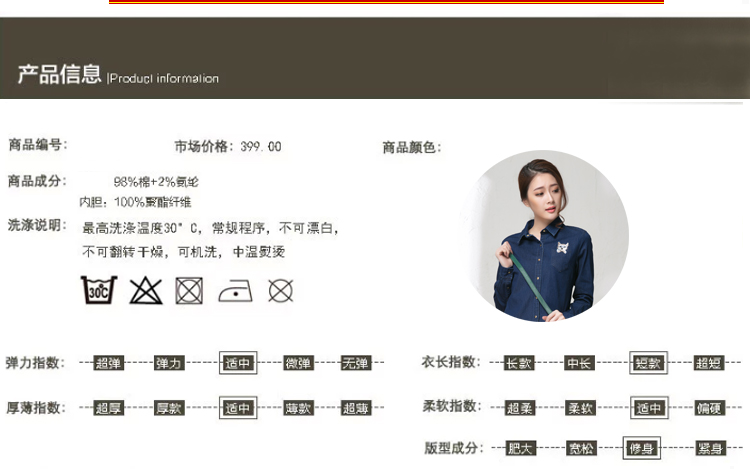The width and height of the screenshot is (750, 469).
Task: Click the 商品颜色 label
Action: 411,147
